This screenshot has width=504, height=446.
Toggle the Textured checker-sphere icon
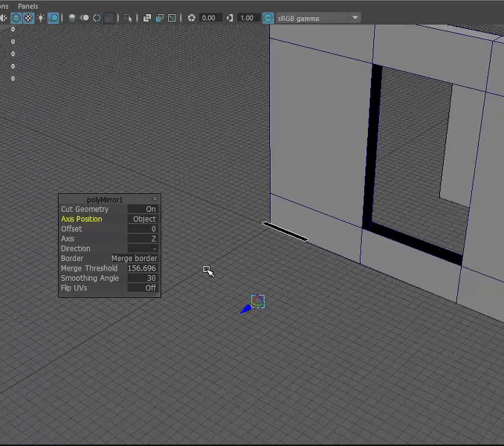(28, 18)
